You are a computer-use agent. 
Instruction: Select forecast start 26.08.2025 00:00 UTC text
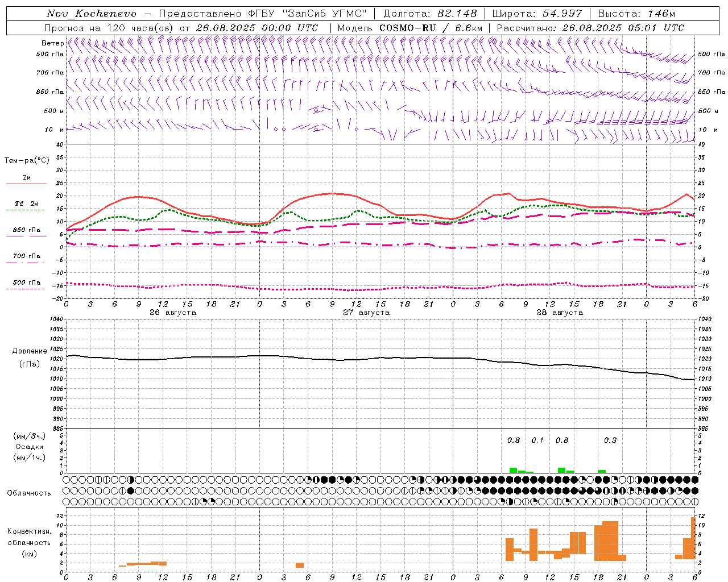click(x=257, y=28)
